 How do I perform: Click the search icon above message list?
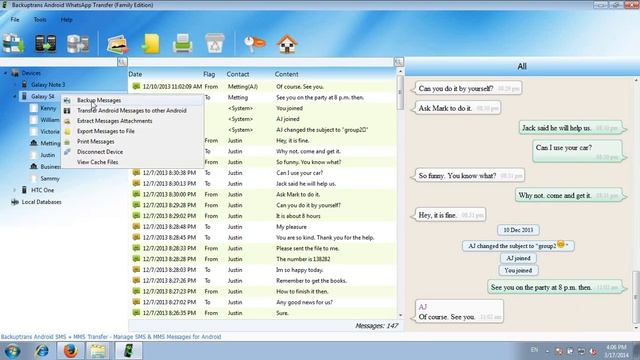pyautogui.click(x=399, y=62)
